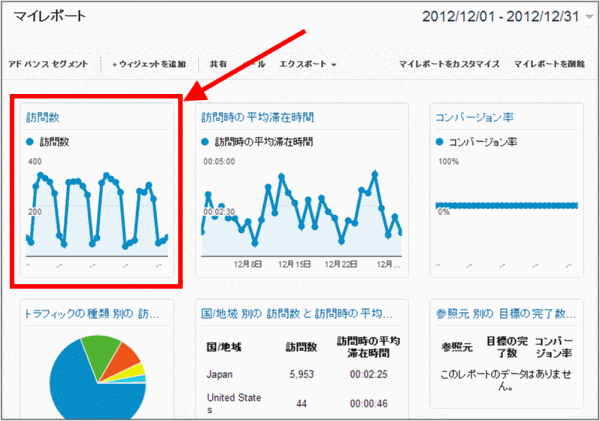Viewport: 600px width, 421px height.
Task: Open マイレポートをカスタマイズ customization
Action: pos(449,64)
